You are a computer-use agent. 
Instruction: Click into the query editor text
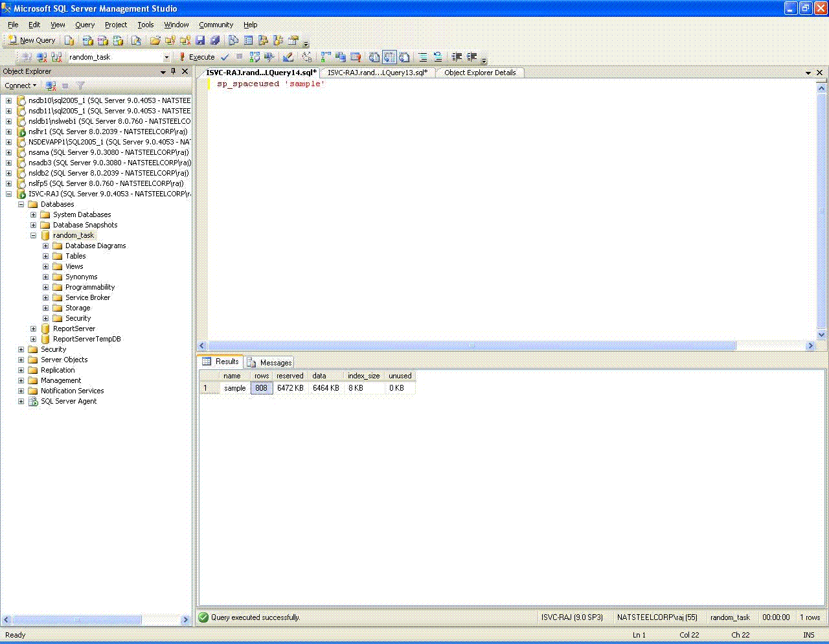coord(271,84)
